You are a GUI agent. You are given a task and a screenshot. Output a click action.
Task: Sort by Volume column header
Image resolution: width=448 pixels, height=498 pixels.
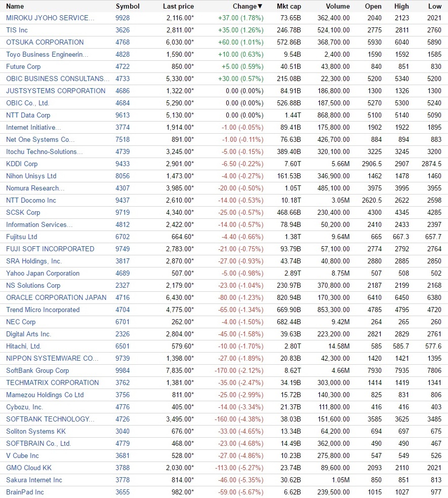tap(338, 7)
